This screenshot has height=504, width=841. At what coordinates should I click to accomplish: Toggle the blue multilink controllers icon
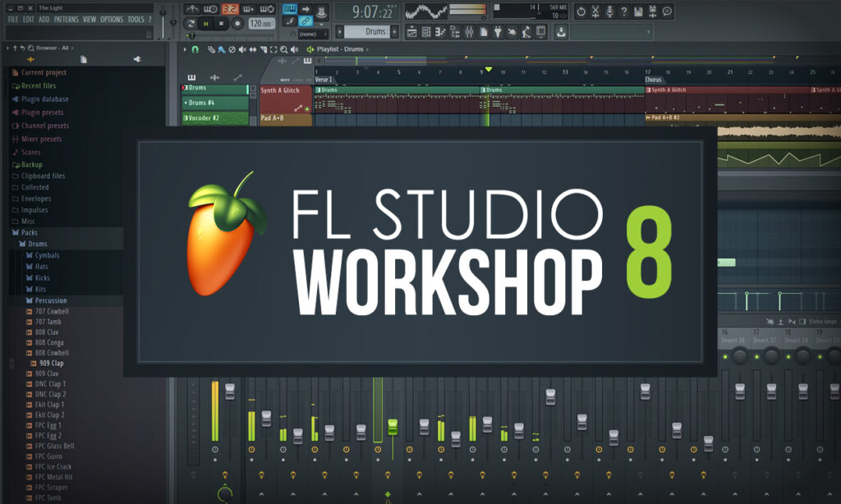tap(306, 21)
